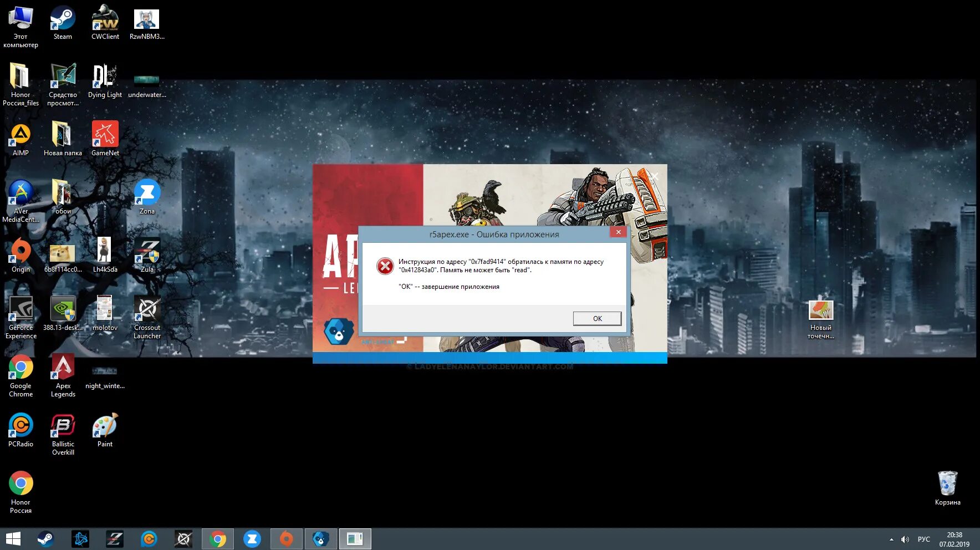Switch to Origin in the taskbar
This screenshot has height=550, width=980.
(287, 538)
